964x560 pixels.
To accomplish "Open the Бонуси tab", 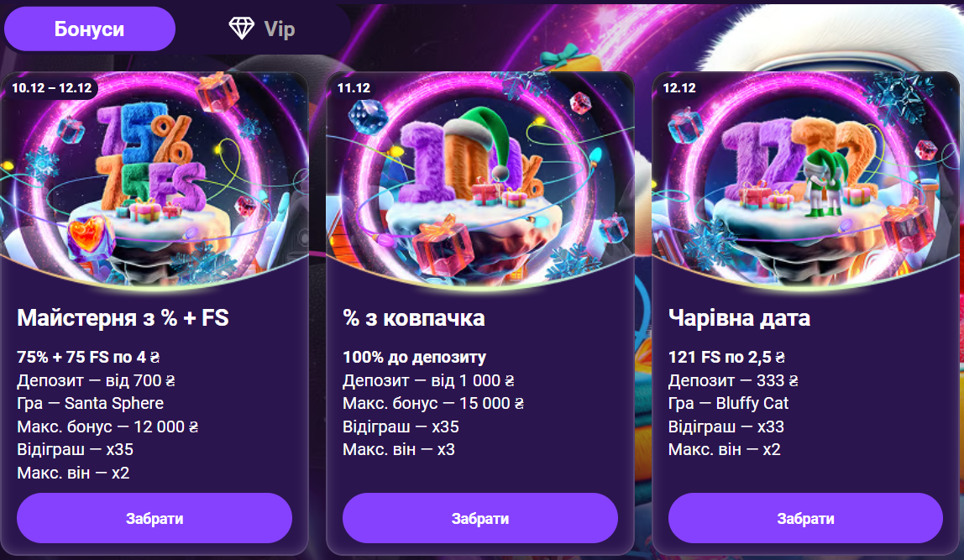I will (90, 29).
